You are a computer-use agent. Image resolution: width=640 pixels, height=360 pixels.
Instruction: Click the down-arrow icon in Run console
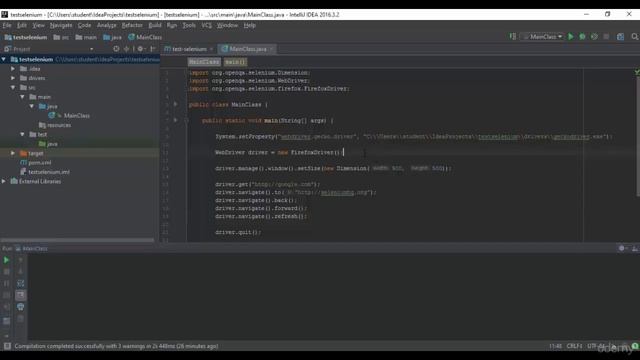(21, 272)
